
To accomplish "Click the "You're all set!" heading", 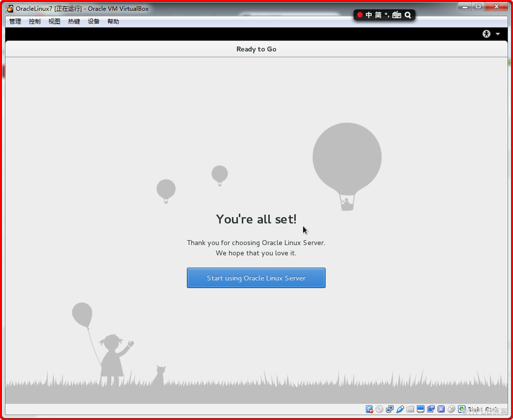I will 256,219.
